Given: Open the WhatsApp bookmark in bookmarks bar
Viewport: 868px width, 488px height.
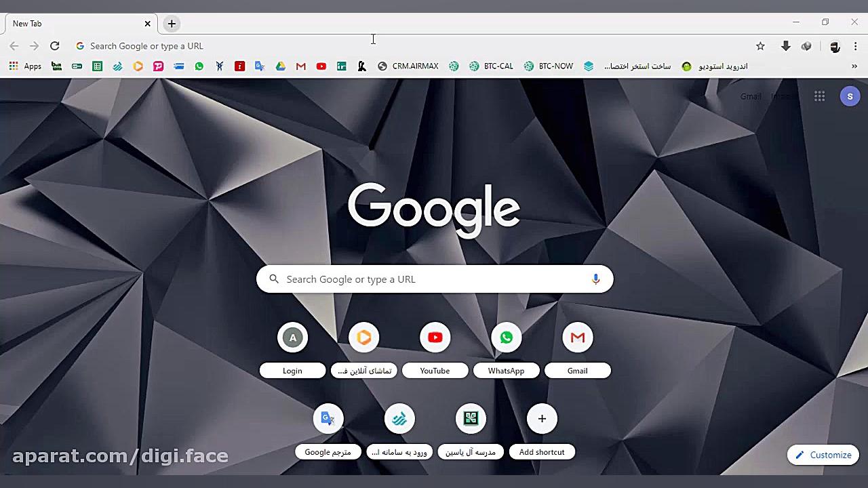Looking at the screenshot, I should (199, 66).
